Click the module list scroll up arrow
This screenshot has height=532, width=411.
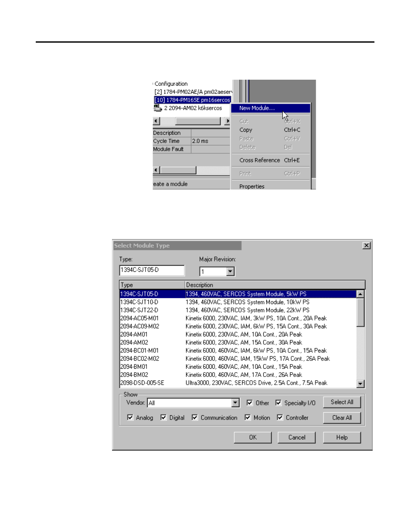click(x=361, y=294)
